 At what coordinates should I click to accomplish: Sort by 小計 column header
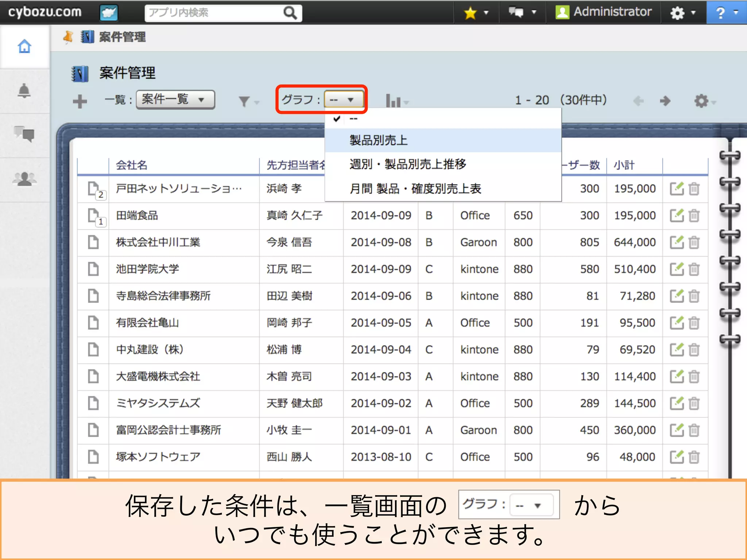coord(624,165)
